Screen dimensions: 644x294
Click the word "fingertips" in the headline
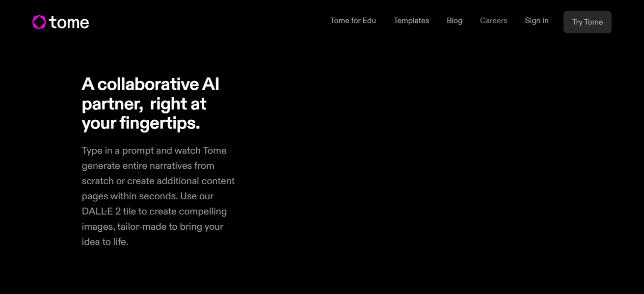click(157, 124)
